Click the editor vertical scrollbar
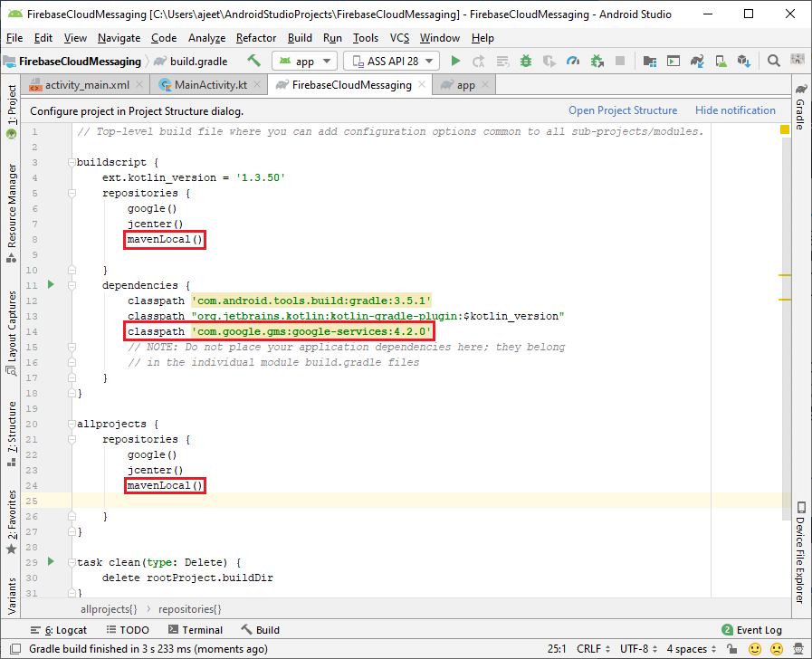Viewport: 812px width, 659px height. click(x=787, y=329)
